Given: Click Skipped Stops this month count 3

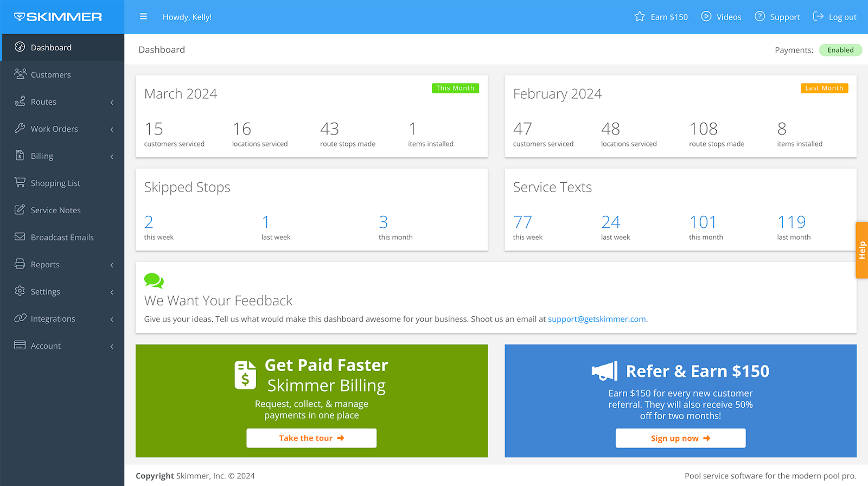Looking at the screenshot, I should 384,222.
